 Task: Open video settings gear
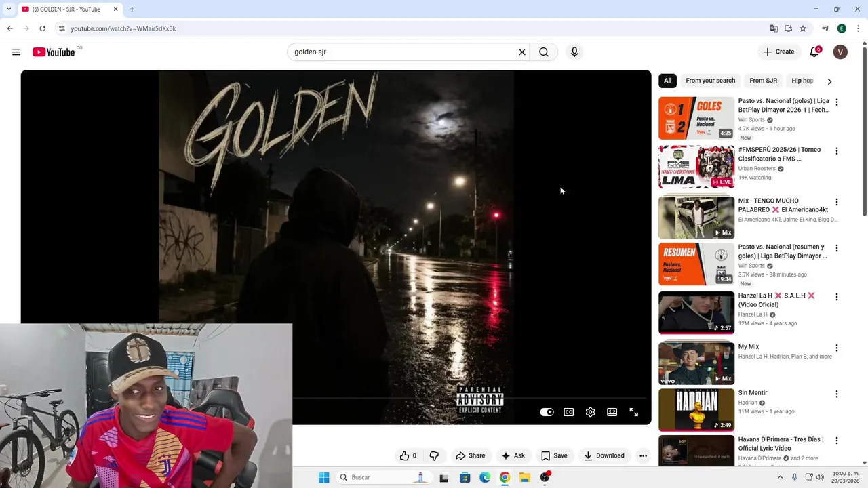pyautogui.click(x=590, y=412)
